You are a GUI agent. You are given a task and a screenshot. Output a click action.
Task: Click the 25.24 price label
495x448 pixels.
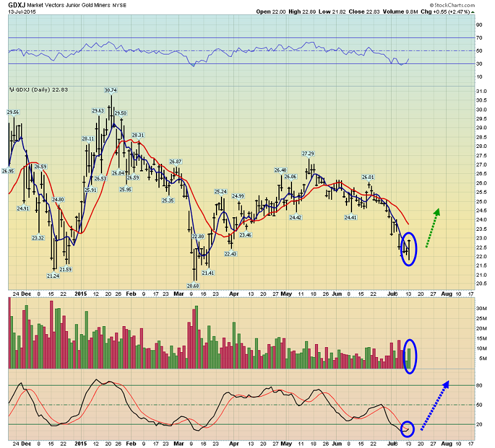pyautogui.click(x=221, y=192)
